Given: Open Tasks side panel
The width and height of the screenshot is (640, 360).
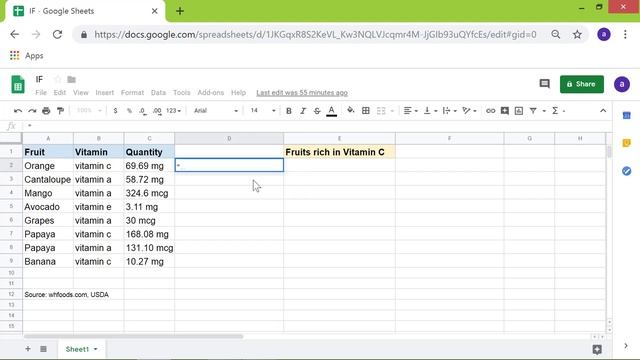Looking at the screenshot, I should [627, 171].
